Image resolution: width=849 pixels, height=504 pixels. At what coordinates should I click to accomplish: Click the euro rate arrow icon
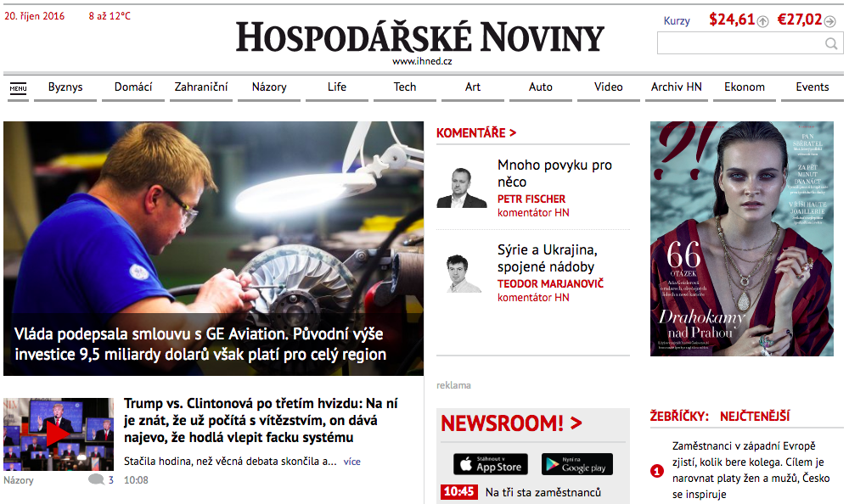click(829, 21)
